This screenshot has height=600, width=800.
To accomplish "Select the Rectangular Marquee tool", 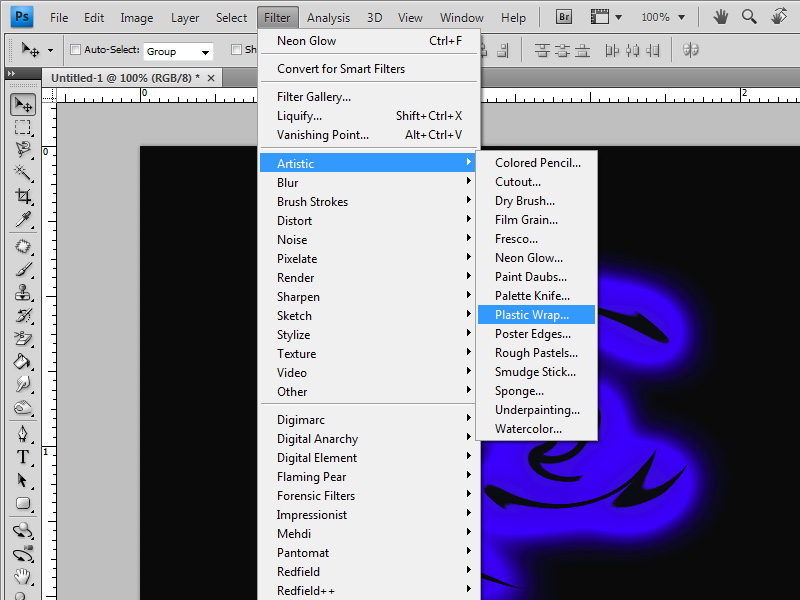I will 23,128.
